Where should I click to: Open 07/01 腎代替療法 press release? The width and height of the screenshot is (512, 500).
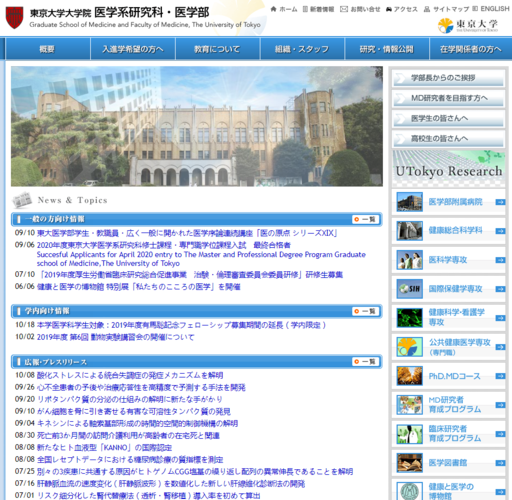tap(148, 495)
